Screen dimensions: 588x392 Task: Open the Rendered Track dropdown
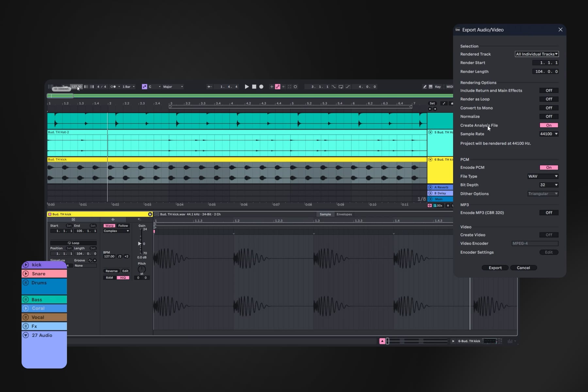[x=537, y=54]
